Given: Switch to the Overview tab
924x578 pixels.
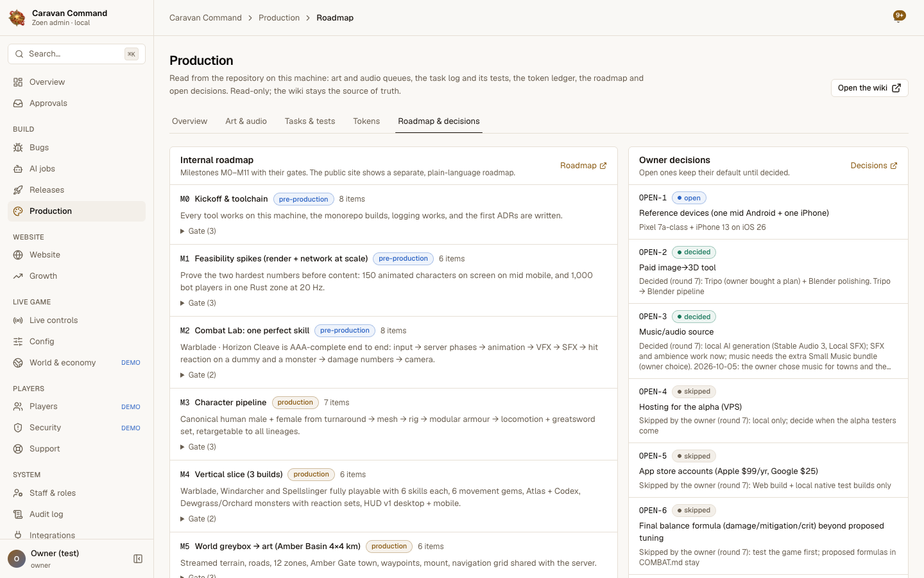Looking at the screenshot, I should pyautogui.click(x=189, y=121).
